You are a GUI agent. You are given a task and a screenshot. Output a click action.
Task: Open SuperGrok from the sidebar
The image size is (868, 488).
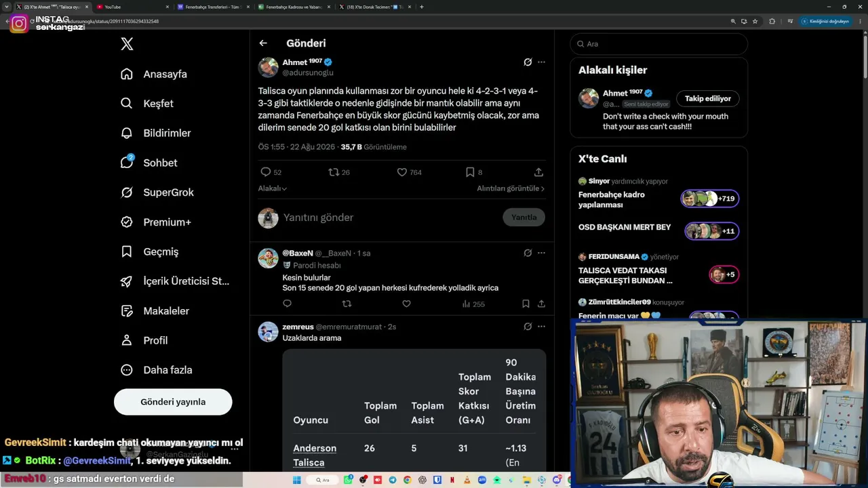coord(157,192)
